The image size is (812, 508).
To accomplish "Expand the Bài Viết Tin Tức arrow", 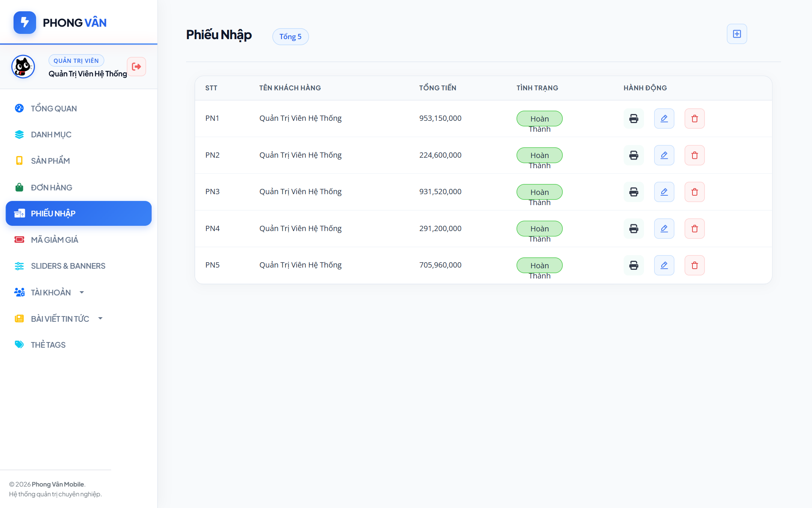I will [100, 318].
